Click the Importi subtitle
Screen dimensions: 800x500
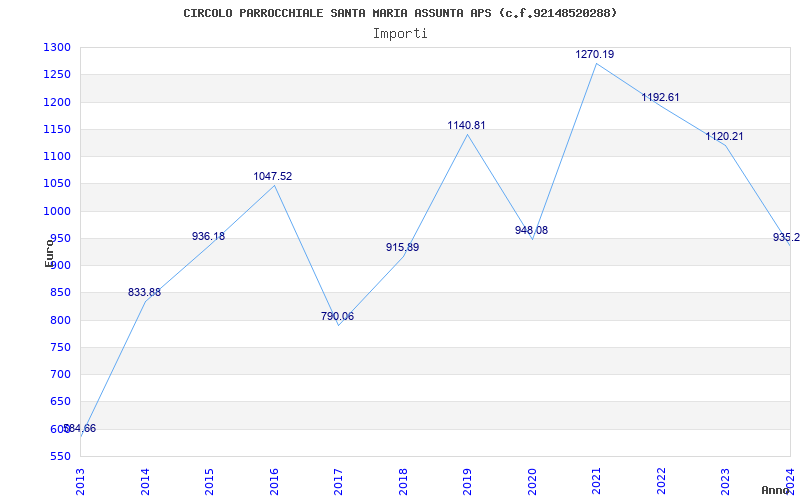point(400,34)
